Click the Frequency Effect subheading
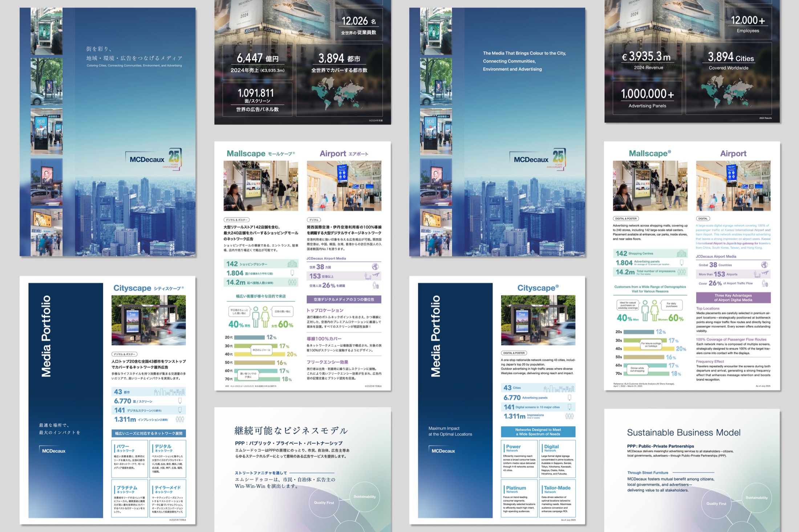Image resolution: width=799 pixels, height=532 pixels. (710, 361)
